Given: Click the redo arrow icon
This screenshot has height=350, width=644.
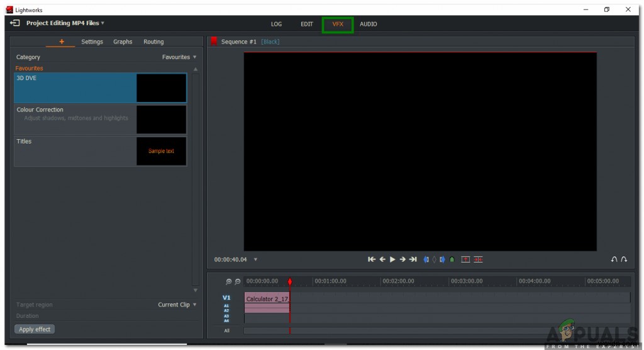Looking at the screenshot, I should (624, 259).
